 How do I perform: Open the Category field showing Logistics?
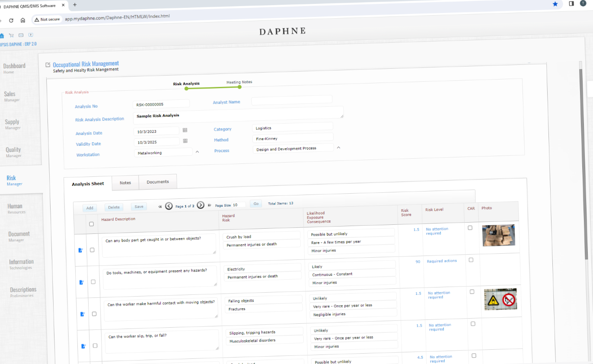point(293,127)
